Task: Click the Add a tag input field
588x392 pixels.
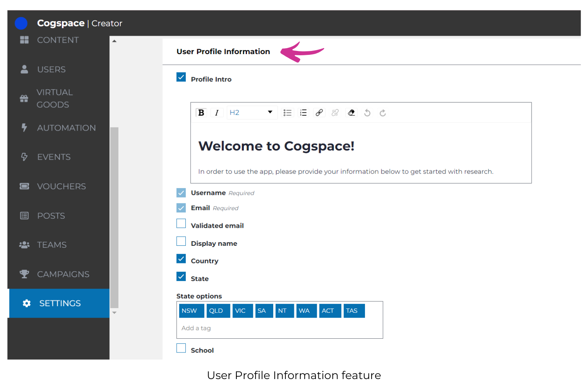Action: click(279, 328)
